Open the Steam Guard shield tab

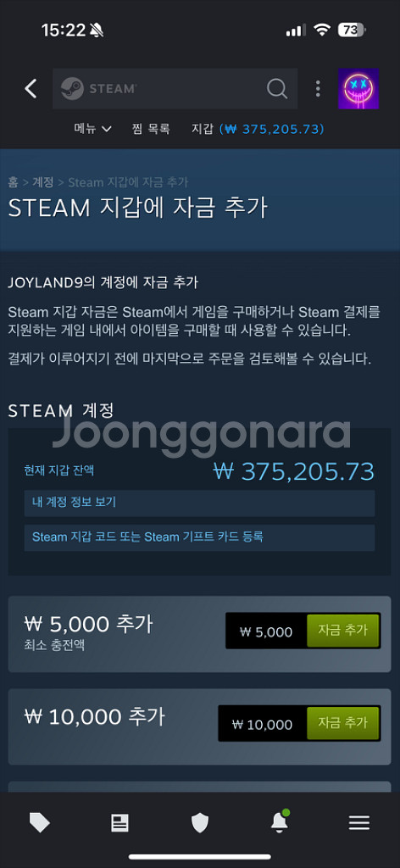(x=200, y=823)
